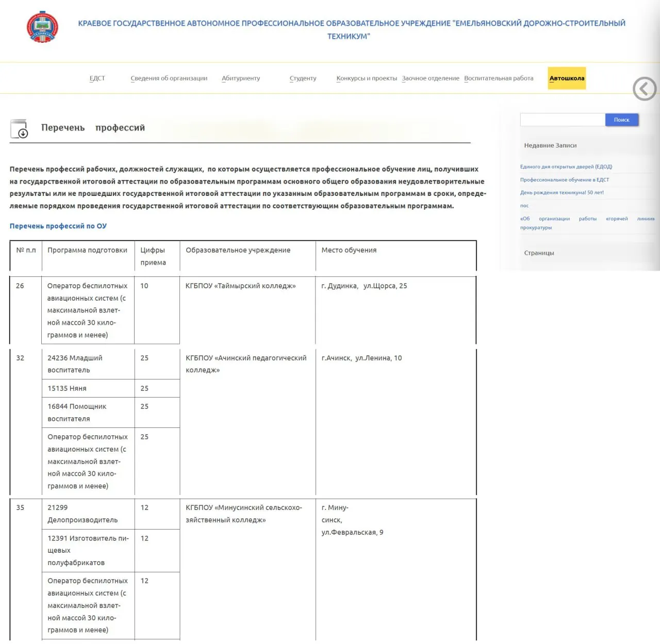Open the ЕДСТ menu item
The image size is (660, 644).
97,78
